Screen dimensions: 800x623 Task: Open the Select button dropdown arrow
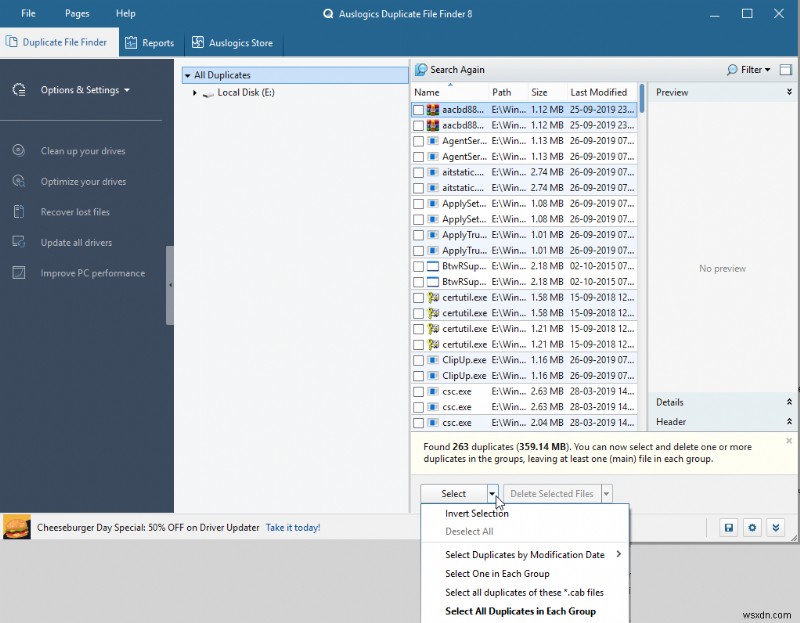point(492,493)
